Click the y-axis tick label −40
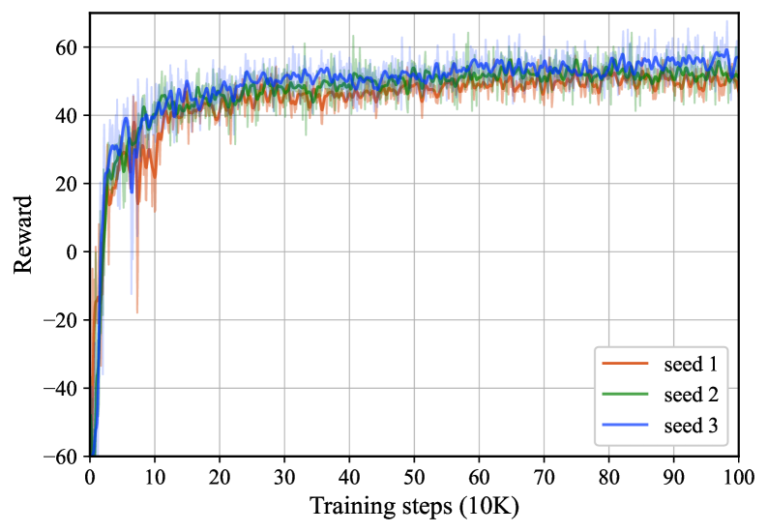The image size is (768, 532). coord(61,389)
